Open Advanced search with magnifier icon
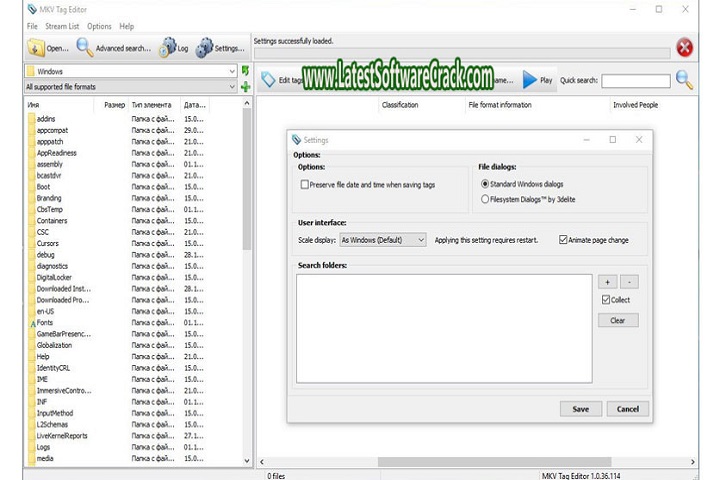Viewport: 720px width, 480px height. pyautogui.click(x=84, y=48)
